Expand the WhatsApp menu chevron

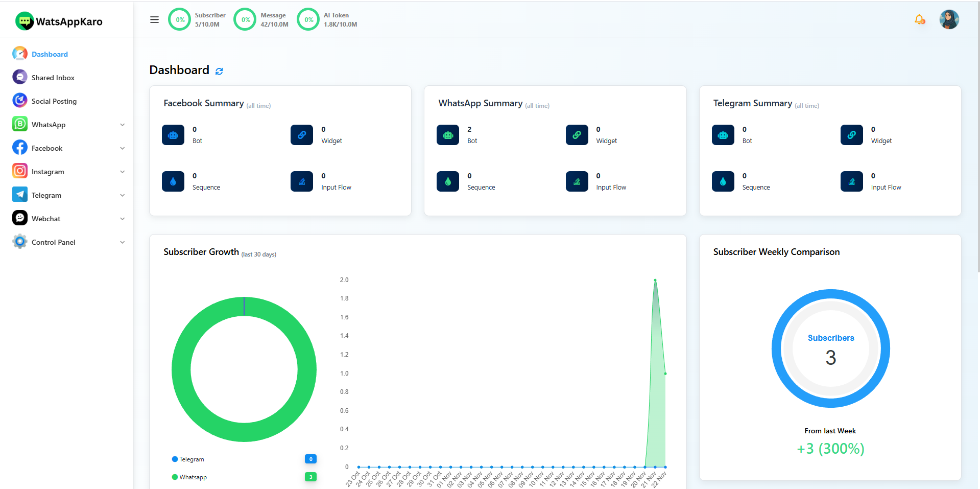tap(123, 125)
